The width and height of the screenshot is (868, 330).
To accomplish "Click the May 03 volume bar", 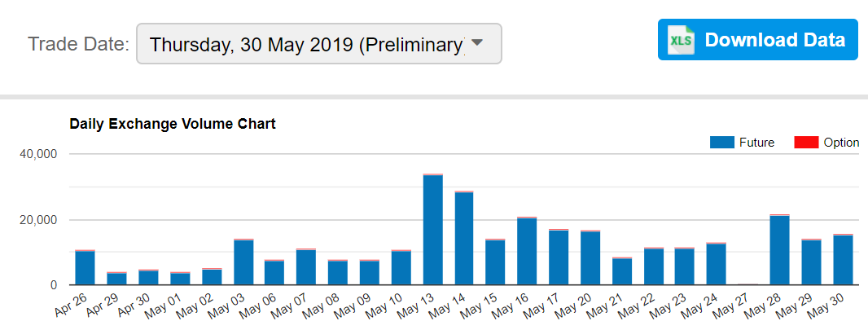I will tap(243, 262).
